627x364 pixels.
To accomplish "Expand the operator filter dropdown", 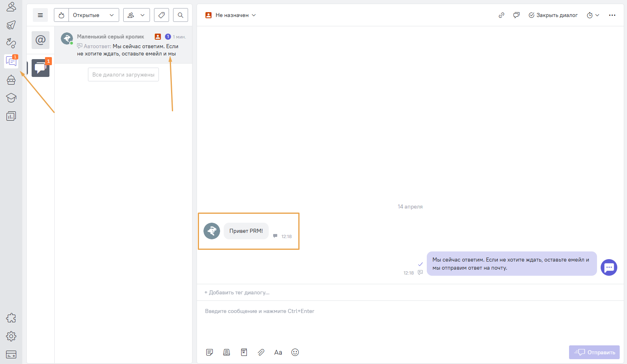I will coord(136,15).
